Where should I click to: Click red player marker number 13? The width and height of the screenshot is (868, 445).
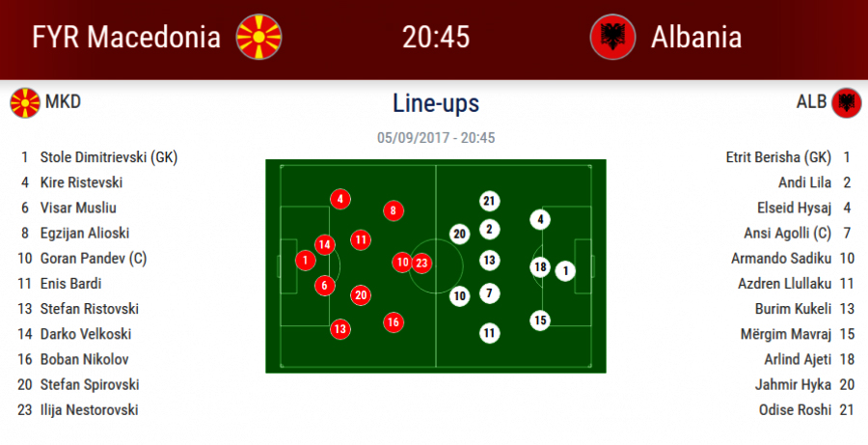coord(339,329)
